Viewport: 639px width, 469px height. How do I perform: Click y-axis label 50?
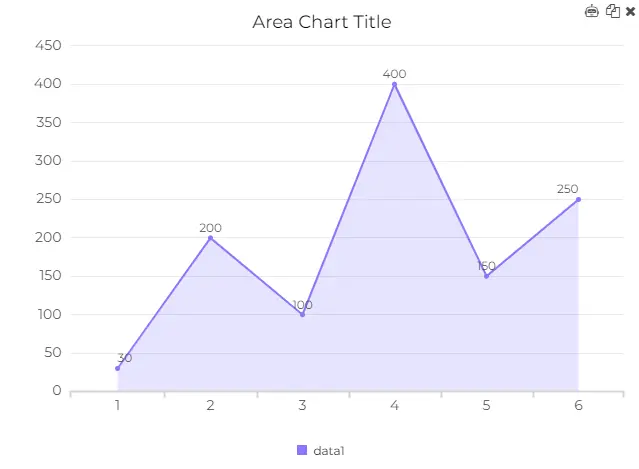(53, 352)
